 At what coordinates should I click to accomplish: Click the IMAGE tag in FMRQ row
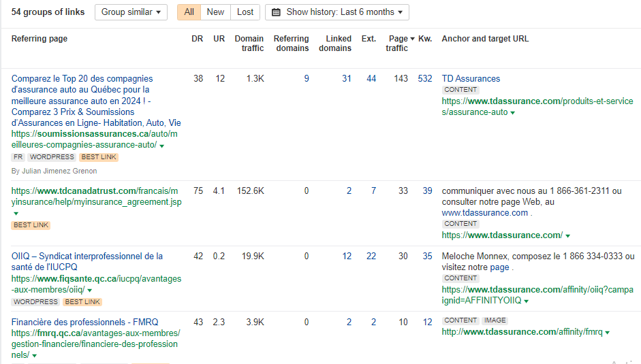(495, 320)
